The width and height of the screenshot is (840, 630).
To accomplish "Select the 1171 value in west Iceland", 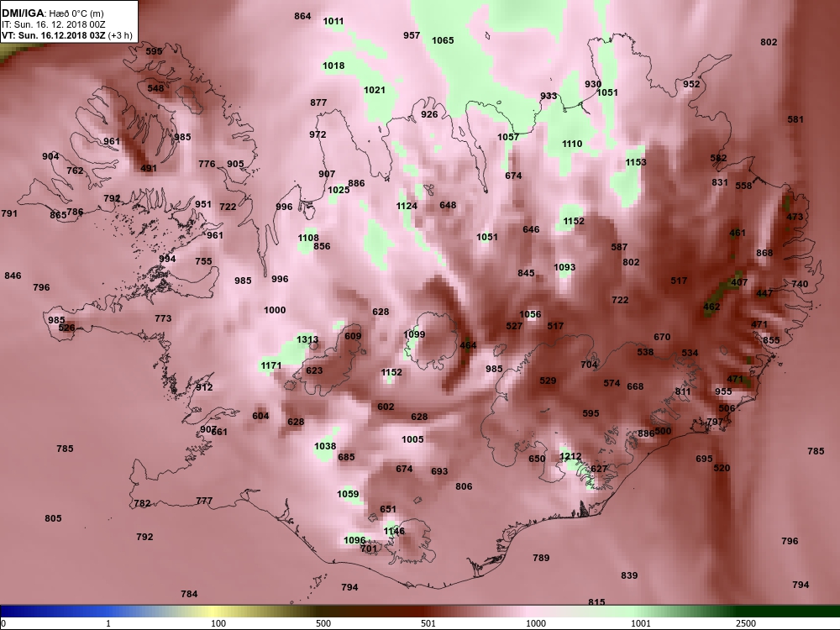I will click(271, 365).
